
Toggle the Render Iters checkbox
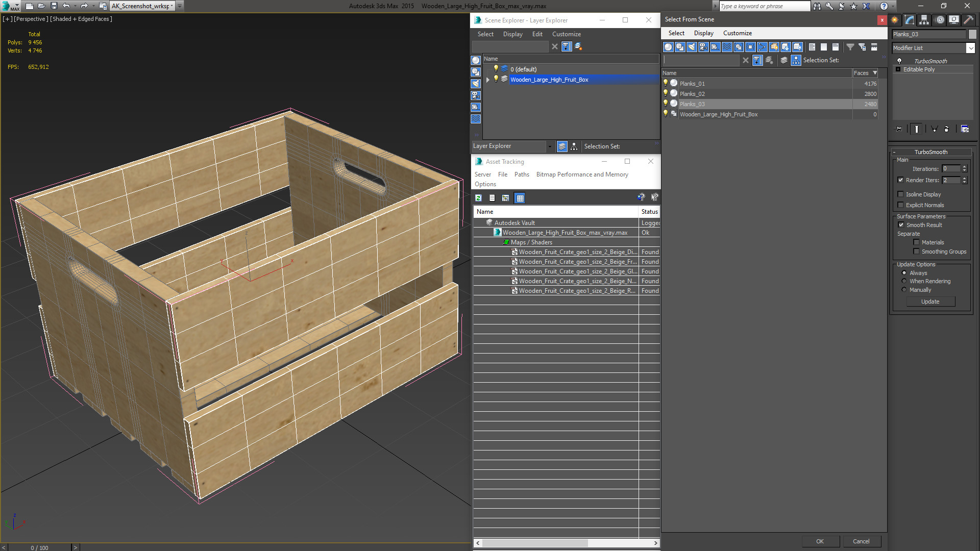point(900,180)
